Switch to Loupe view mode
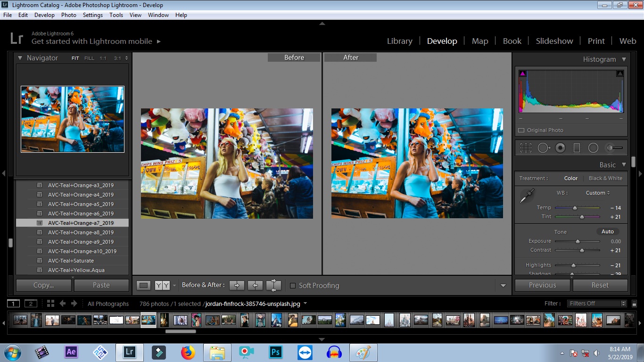This screenshot has height=362, width=644. [x=144, y=285]
